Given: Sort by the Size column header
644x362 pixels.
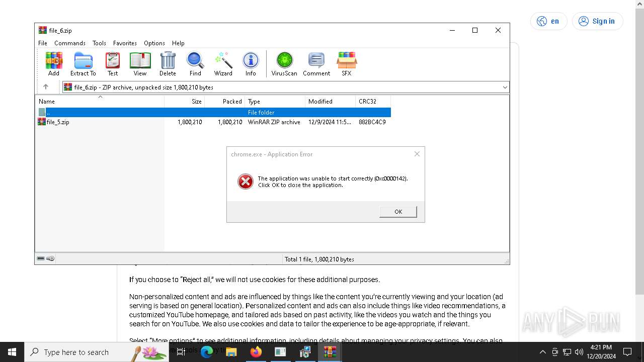Looking at the screenshot, I should [x=185, y=101].
